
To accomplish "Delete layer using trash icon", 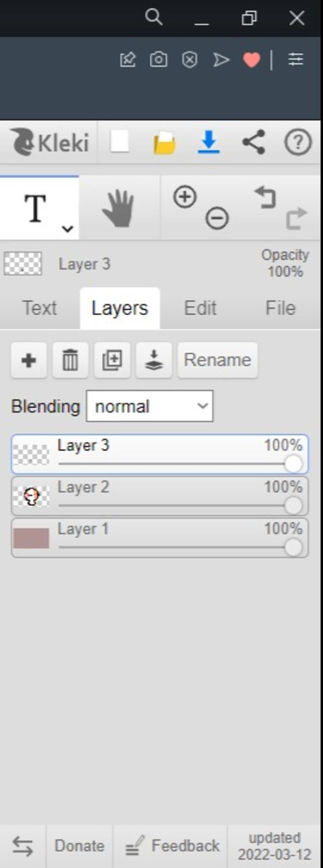I will click(70, 360).
